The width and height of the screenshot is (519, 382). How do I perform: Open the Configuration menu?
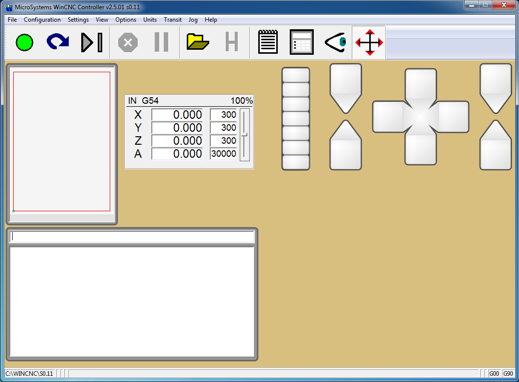[x=42, y=20]
